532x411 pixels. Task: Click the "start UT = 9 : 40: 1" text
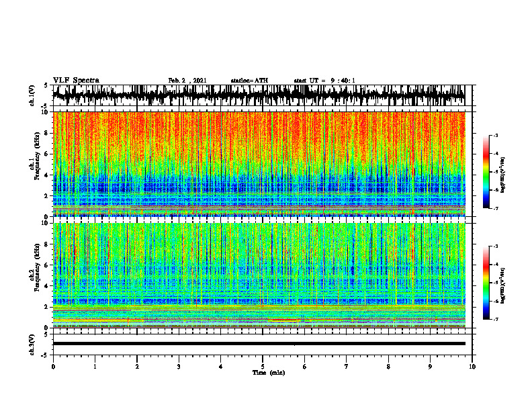[x=324, y=81]
